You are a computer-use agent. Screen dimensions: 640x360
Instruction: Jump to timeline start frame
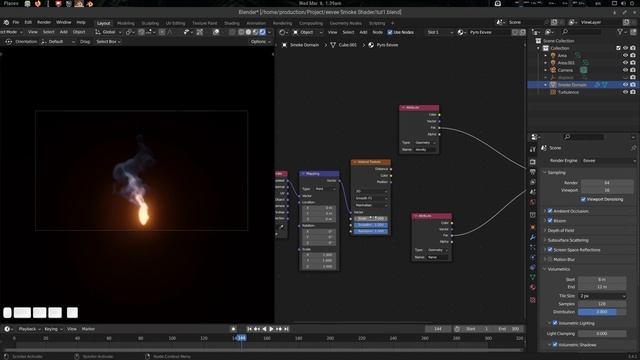(249, 329)
